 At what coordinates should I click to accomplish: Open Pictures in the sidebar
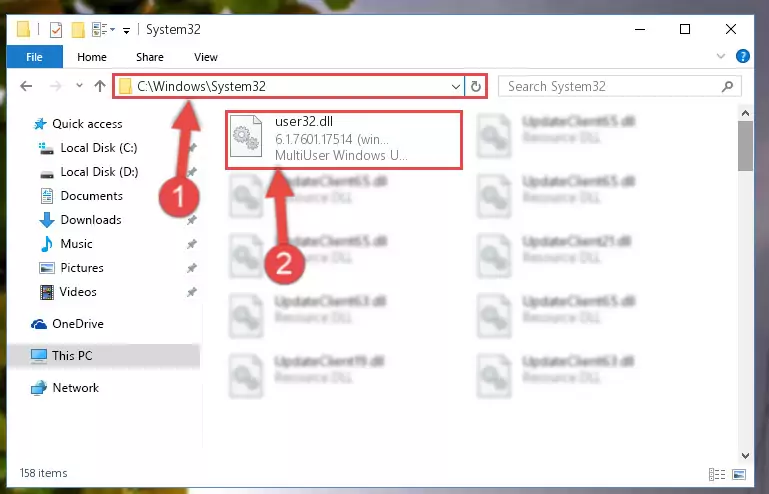coord(82,268)
